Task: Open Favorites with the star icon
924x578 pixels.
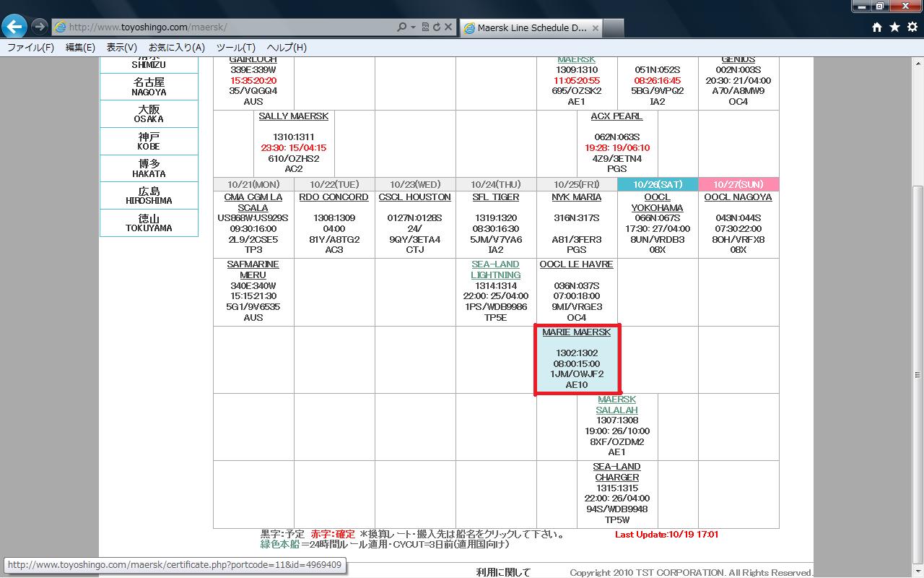Action: point(894,27)
